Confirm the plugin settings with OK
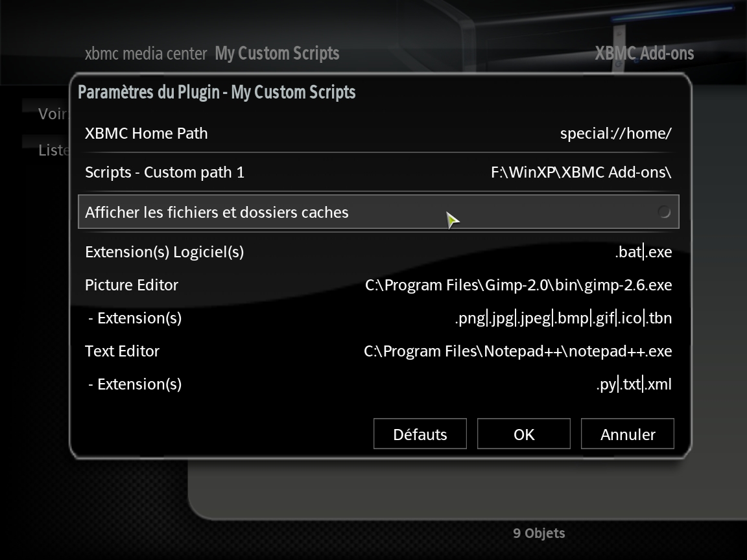Viewport: 747px width, 560px height. 523,434
